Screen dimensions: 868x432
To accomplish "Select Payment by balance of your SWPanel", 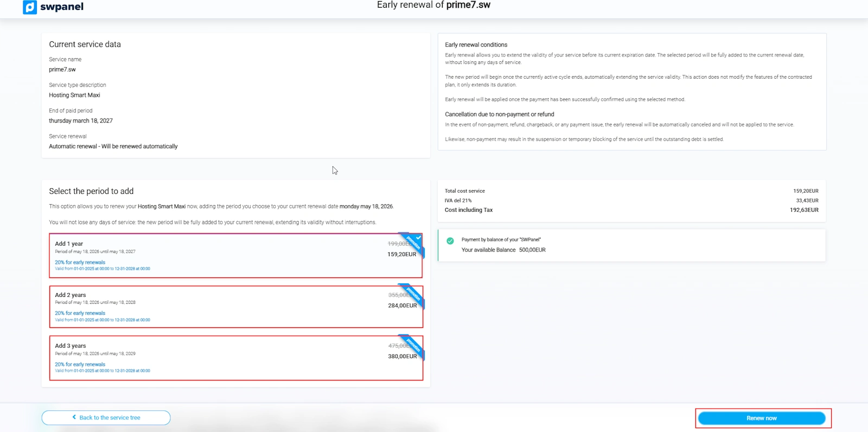I will (501, 239).
